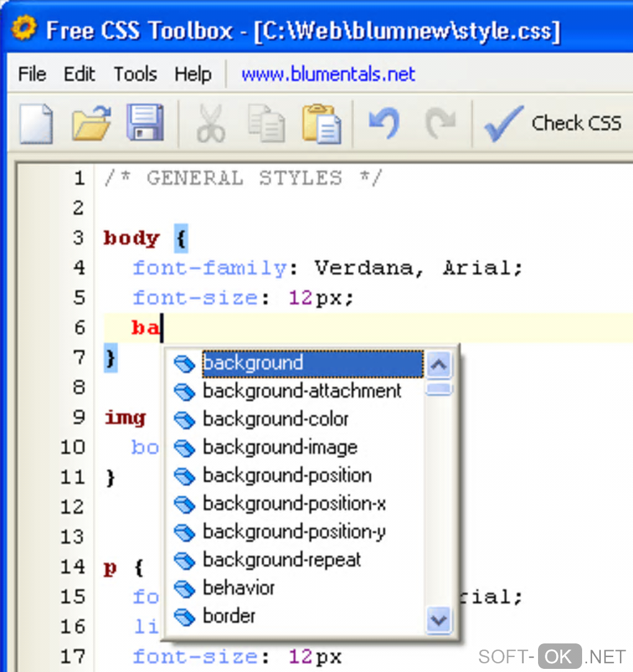Click the autocomplete list scrollbar thumb
The height and width of the screenshot is (672, 633).
point(439,389)
